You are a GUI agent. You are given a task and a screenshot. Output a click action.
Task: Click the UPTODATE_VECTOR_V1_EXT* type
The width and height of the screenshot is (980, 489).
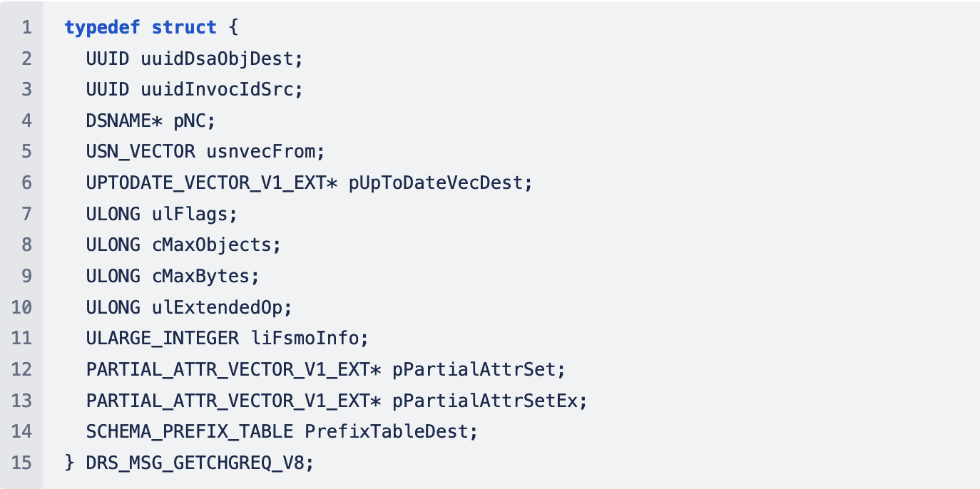(212, 183)
